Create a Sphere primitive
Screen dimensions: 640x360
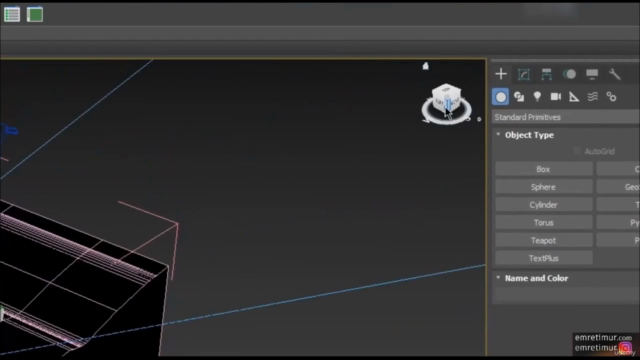[x=544, y=187]
